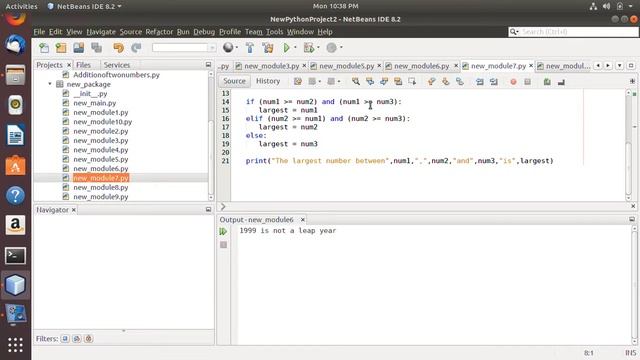Maximize editor window button beside tab arrows
Image resolution: width=640 pixels, height=360 pixels.
(631, 65)
